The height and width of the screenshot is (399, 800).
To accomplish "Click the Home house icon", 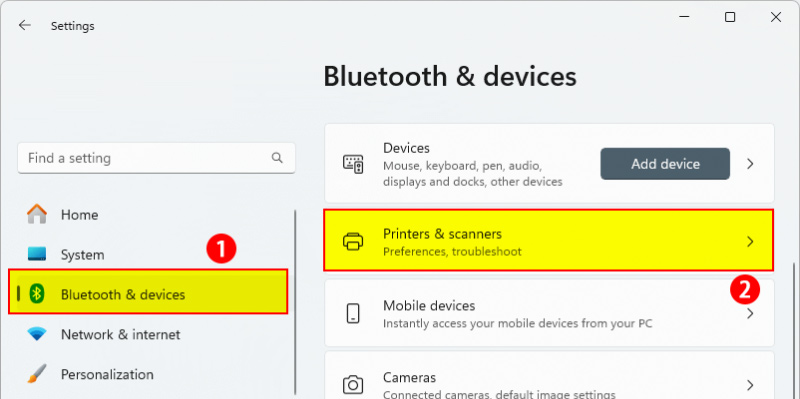I will coord(37,214).
